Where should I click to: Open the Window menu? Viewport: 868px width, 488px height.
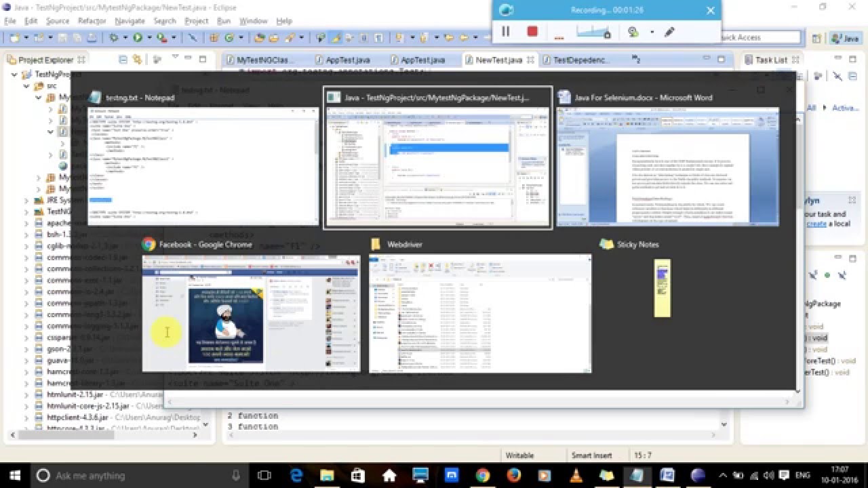(253, 21)
